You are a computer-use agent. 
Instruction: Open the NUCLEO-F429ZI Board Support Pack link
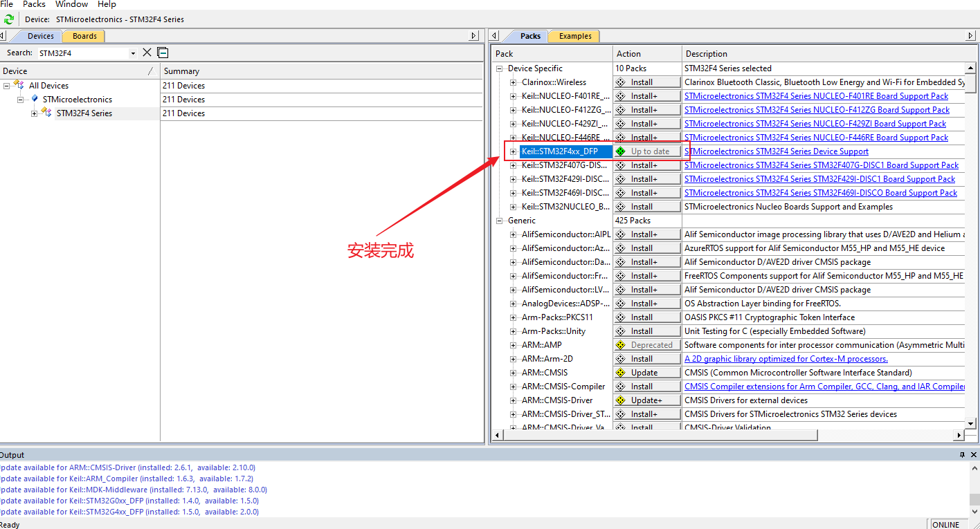coord(815,124)
